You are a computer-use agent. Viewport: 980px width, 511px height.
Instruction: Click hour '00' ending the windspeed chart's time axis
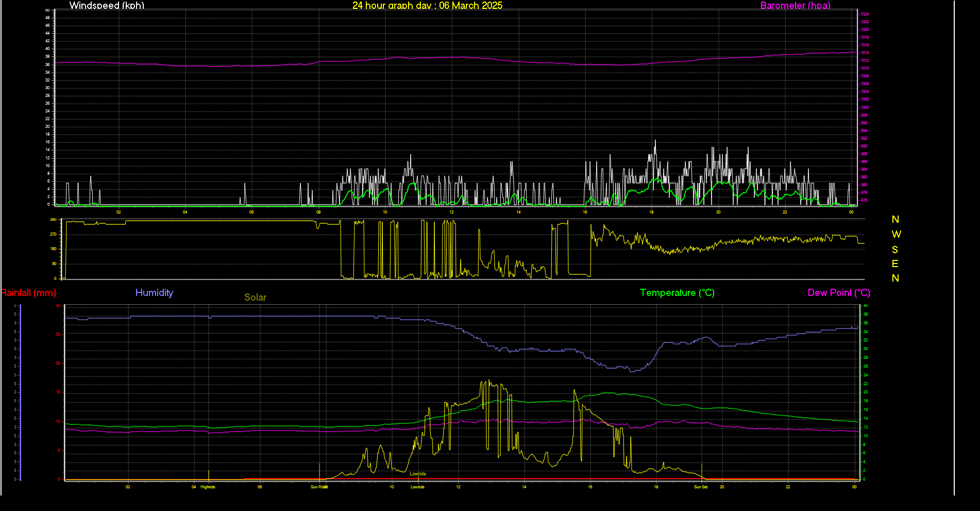(x=851, y=212)
